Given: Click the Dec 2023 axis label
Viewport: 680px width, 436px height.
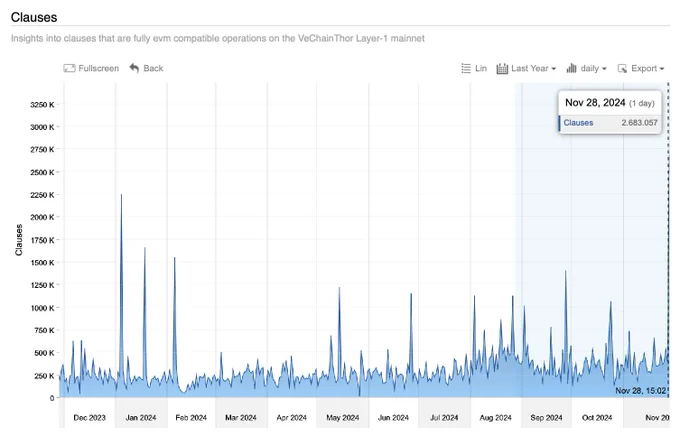Looking at the screenshot, I should pyautogui.click(x=89, y=418).
